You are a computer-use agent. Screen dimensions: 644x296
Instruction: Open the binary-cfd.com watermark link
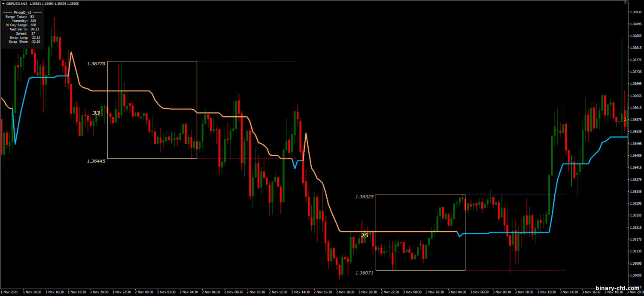pyautogui.click(x=617, y=288)
